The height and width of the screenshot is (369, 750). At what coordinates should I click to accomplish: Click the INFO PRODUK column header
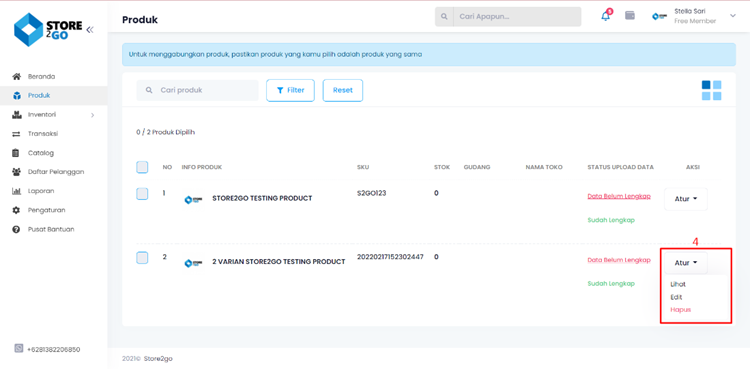pos(202,168)
